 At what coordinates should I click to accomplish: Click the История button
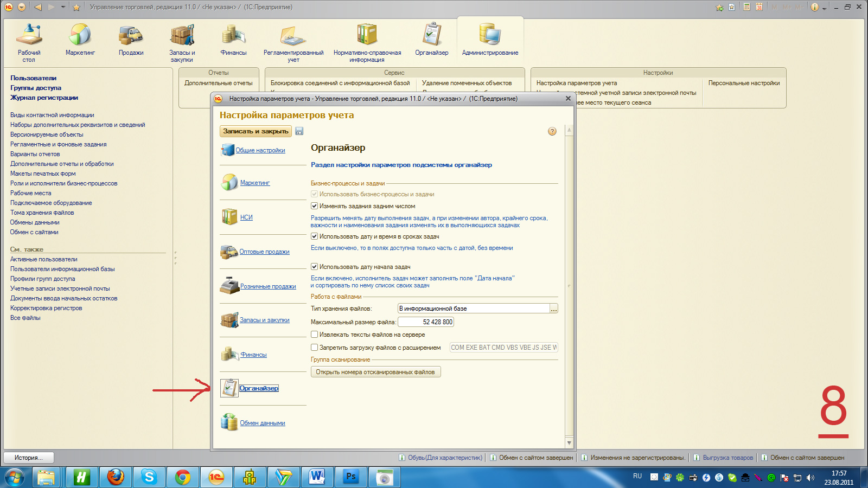pos(30,458)
